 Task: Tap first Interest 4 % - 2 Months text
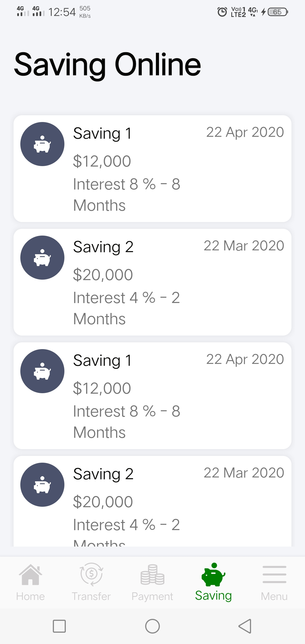coord(126,308)
